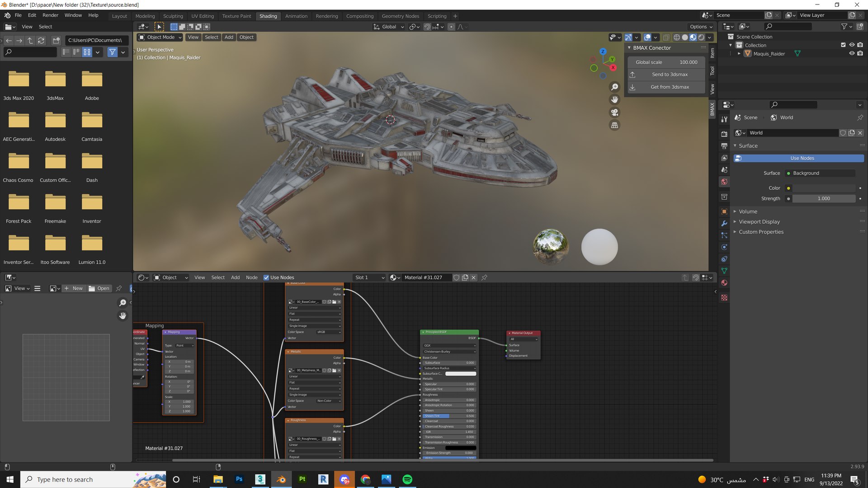
Task: Click World Color swatch field
Action: tap(824, 188)
